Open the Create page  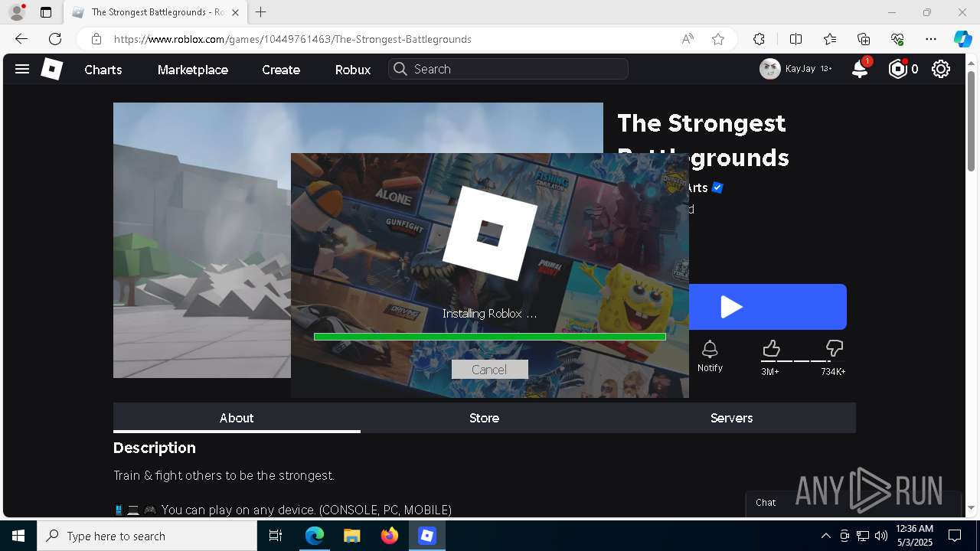click(281, 70)
